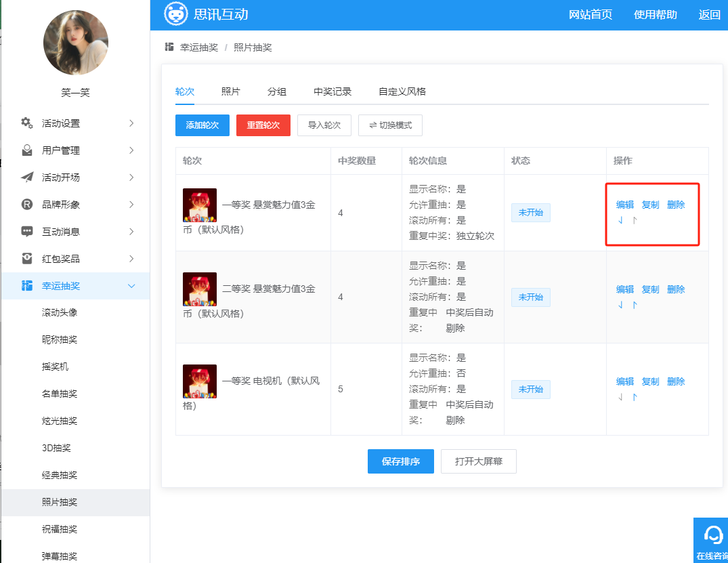Click the red 重置轮次 button

point(263,125)
